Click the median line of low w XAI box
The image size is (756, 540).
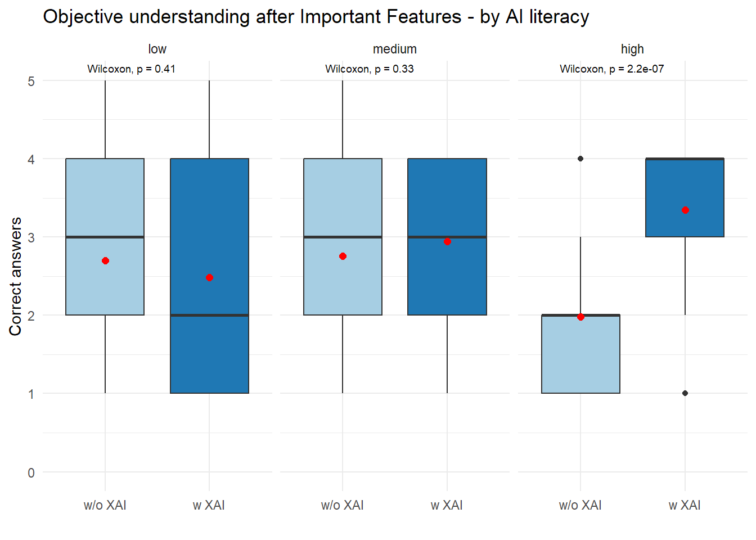[x=209, y=315]
